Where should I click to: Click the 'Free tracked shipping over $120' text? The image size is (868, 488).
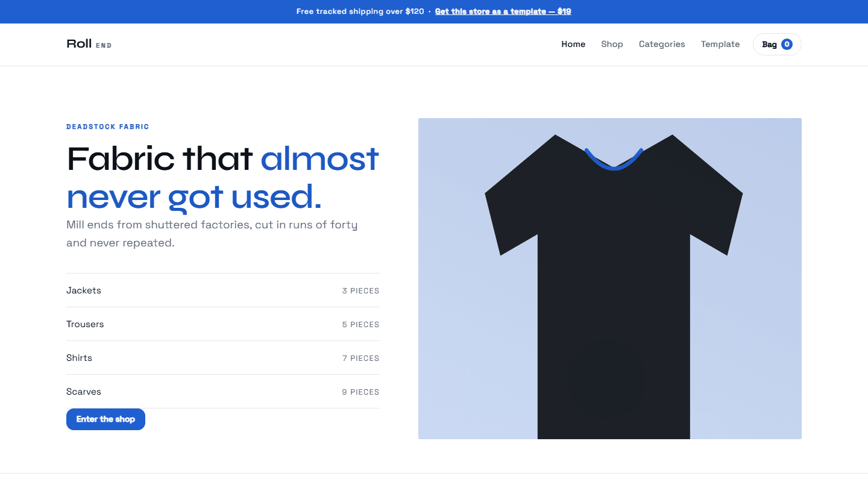pos(360,11)
